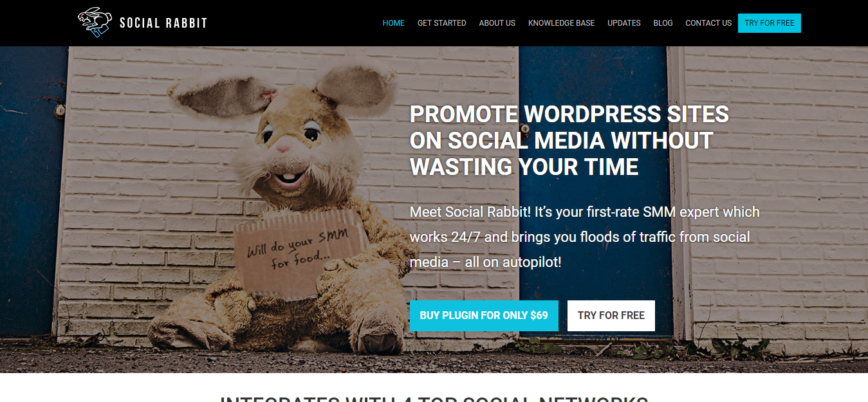Click the SOCIAL RABBIT brand name text
868x402 pixels.
163,23
